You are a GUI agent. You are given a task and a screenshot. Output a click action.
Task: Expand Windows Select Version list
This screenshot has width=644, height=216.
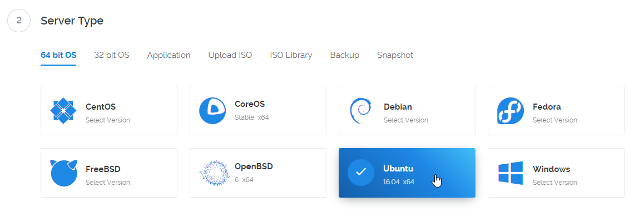(x=555, y=182)
